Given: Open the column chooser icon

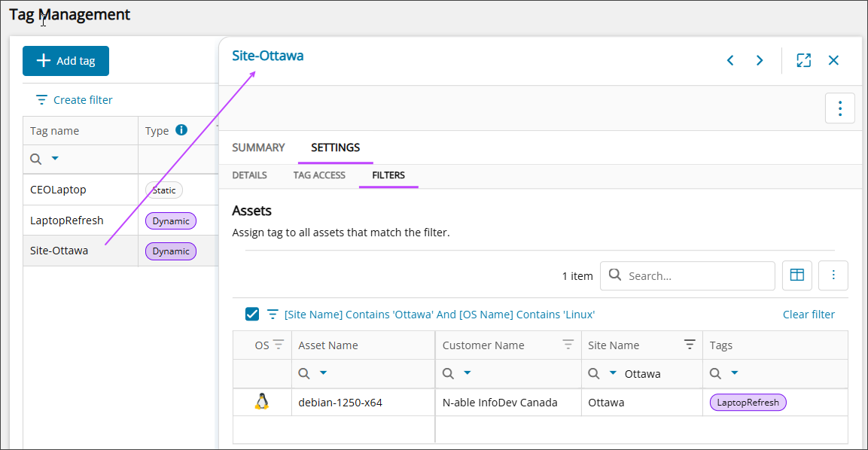Looking at the screenshot, I should pyautogui.click(x=797, y=275).
